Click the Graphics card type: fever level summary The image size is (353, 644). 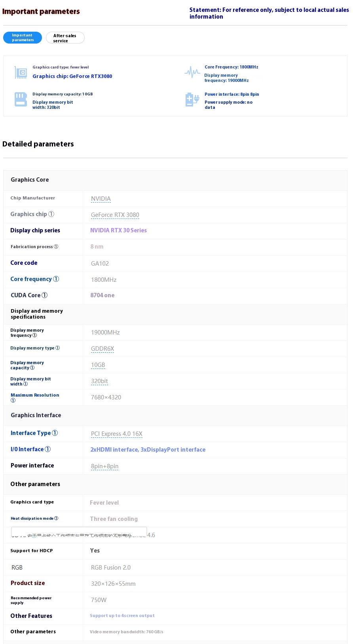[61, 67]
